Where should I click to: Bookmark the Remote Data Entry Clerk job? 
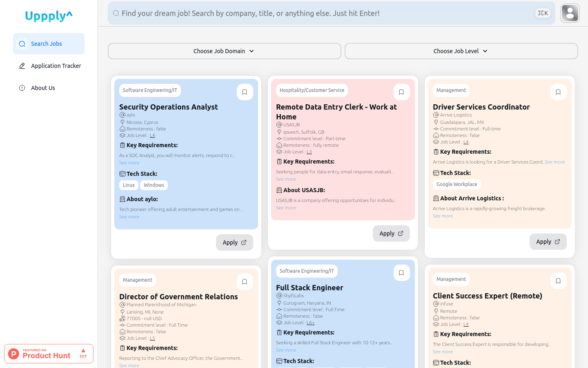click(x=401, y=92)
